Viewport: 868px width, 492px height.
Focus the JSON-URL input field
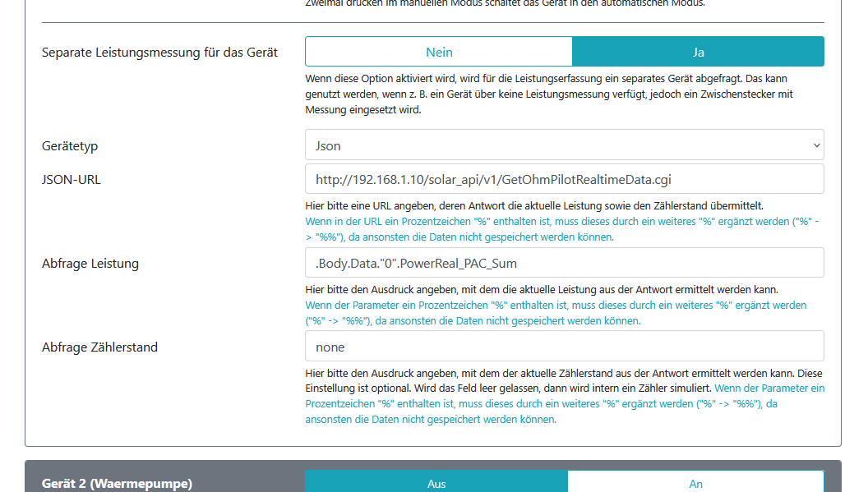(x=565, y=178)
